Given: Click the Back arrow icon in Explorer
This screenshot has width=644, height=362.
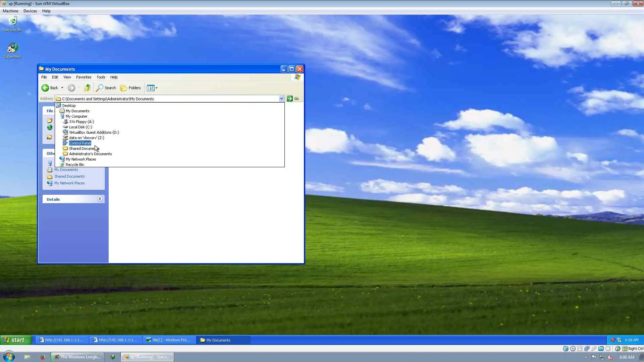Looking at the screenshot, I should point(45,88).
